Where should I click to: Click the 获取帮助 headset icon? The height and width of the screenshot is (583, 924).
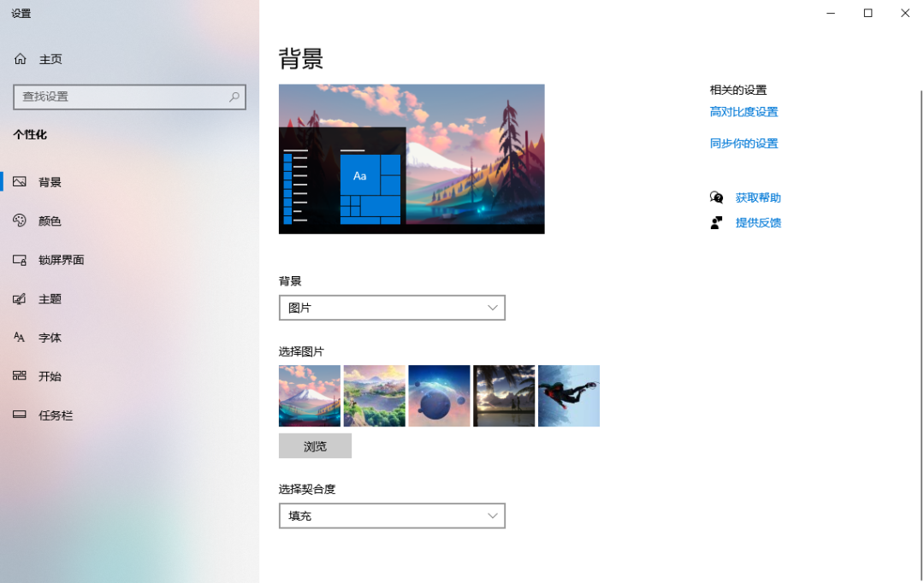[x=716, y=197]
